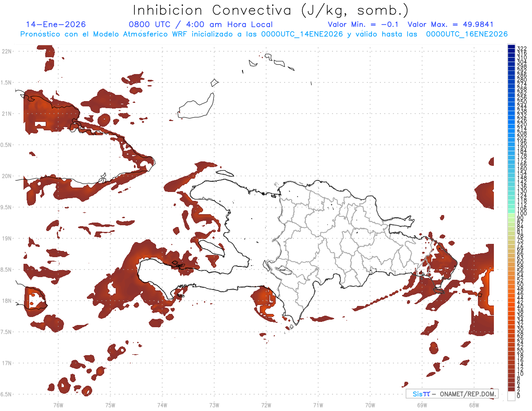Click the '19N' latitude label
Image resolution: width=532 pixels, height=411 pixels.
pyautogui.click(x=6, y=238)
